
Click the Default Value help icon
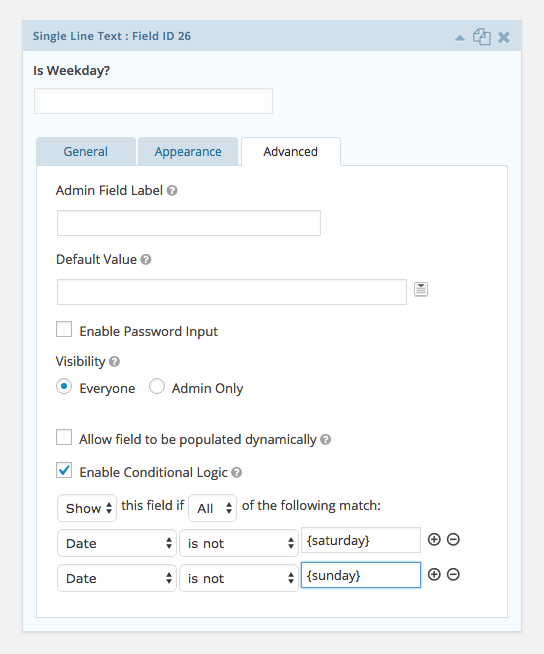[146, 259]
